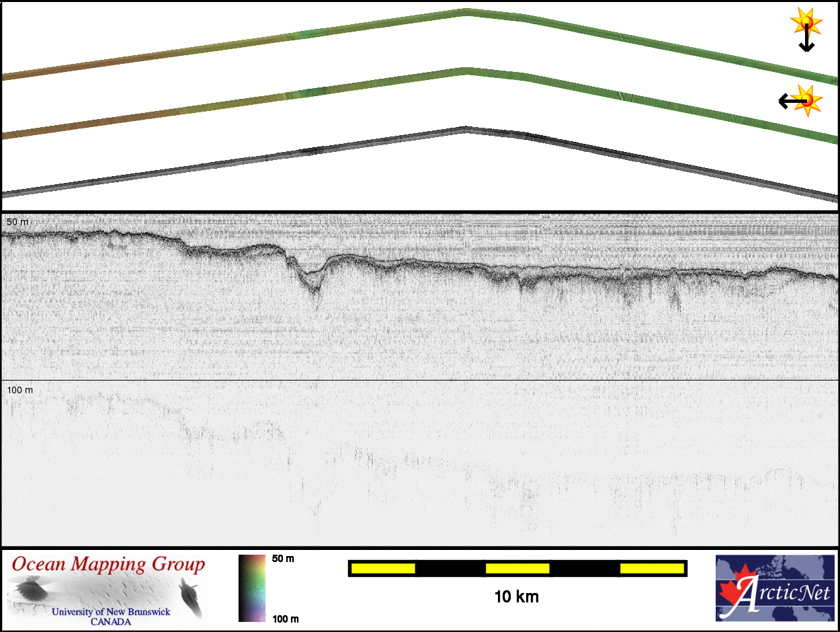Click the 10 km scale bar label
The image size is (840, 632).
(x=516, y=596)
